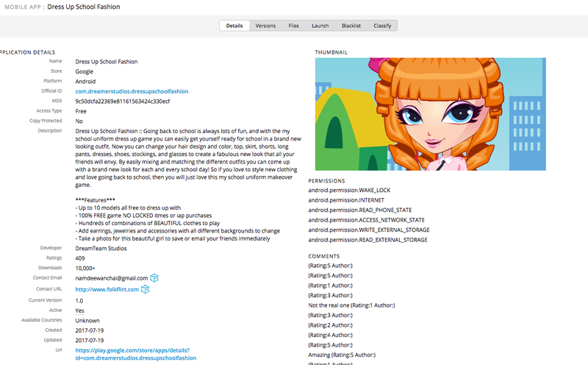Click the Available Countries value Unknown
The height and width of the screenshot is (365, 588).
pyautogui.click(x=87, y=321)
